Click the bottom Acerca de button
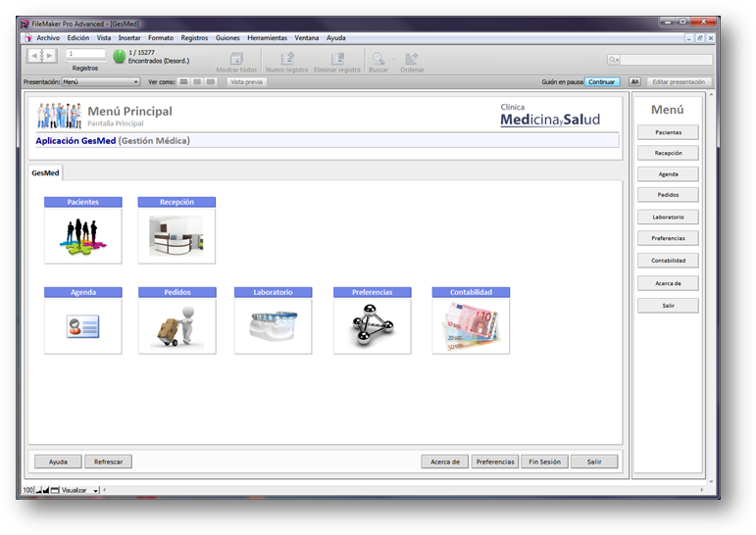Screen dimensions: 756x535 [445, 462]
